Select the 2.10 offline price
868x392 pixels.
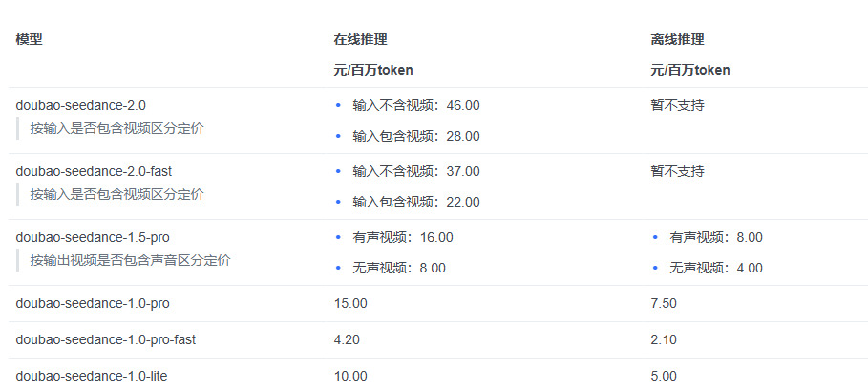tap(664, 339)
